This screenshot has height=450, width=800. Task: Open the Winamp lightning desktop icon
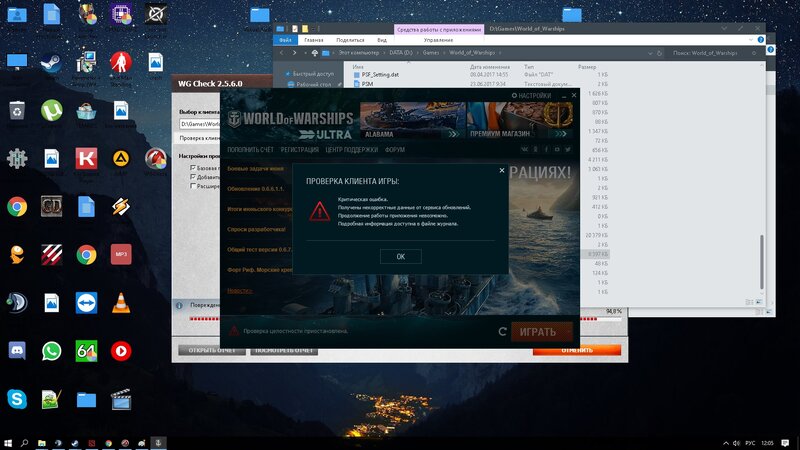(121, 207)
